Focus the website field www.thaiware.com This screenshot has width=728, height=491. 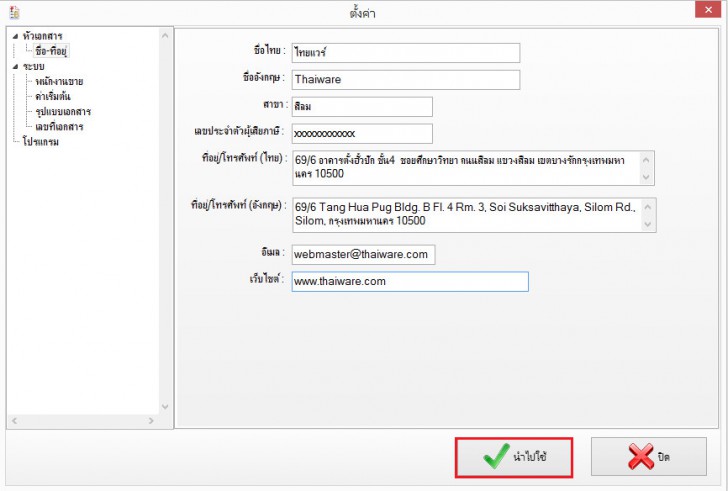coord(410,282)
